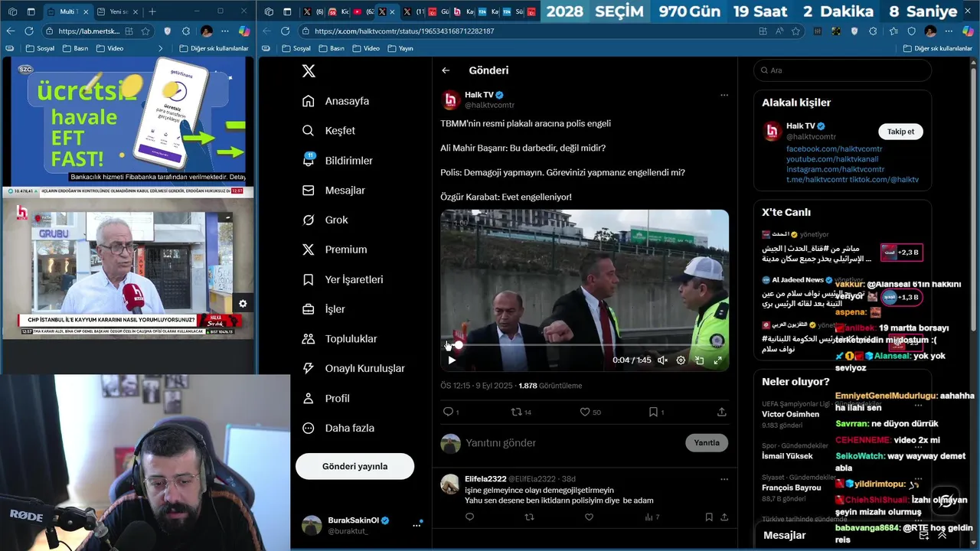Image resolution: width=980 pixels, height=551 pixels.
Task: Switch to Yeni sekme tab in left window
Action: (x=117, y=11)
